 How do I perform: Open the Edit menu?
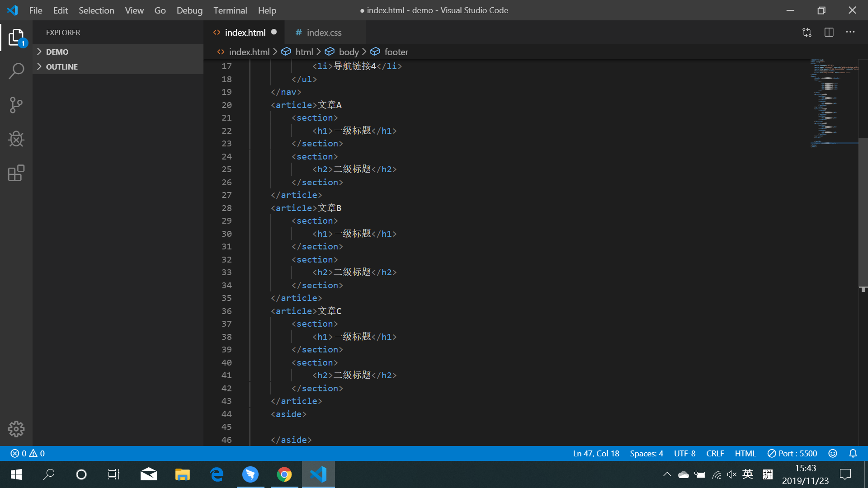coord(61,10)
